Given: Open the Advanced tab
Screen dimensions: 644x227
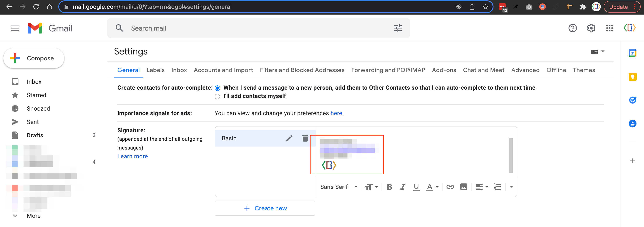Looking at the screenshot, I should pos(525,70).
